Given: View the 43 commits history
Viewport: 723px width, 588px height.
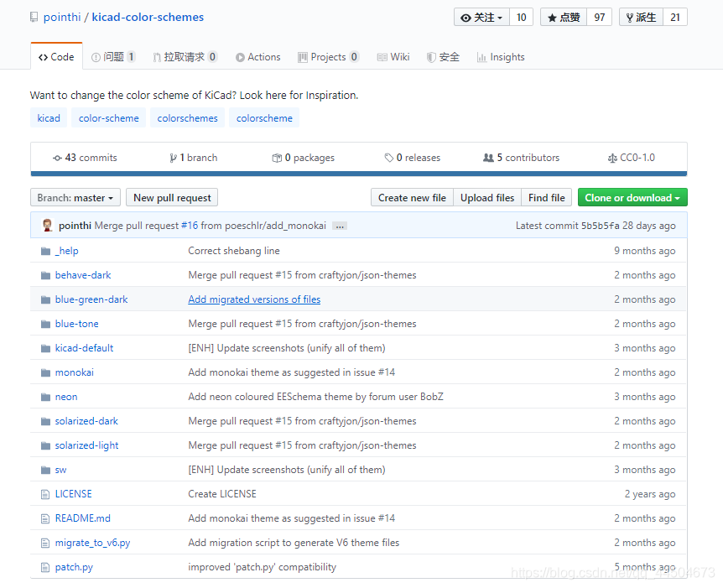Looking at the screenshot, I should tap(85, 158).
